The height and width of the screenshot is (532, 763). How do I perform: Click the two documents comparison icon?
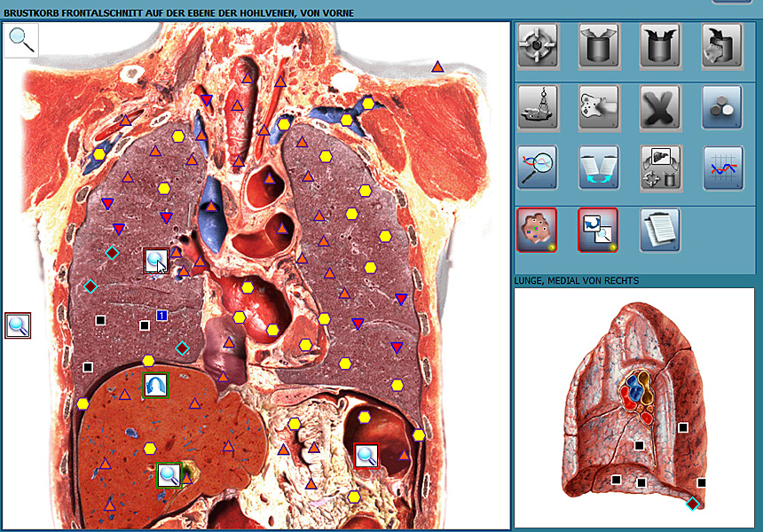[x=599, y=168]
